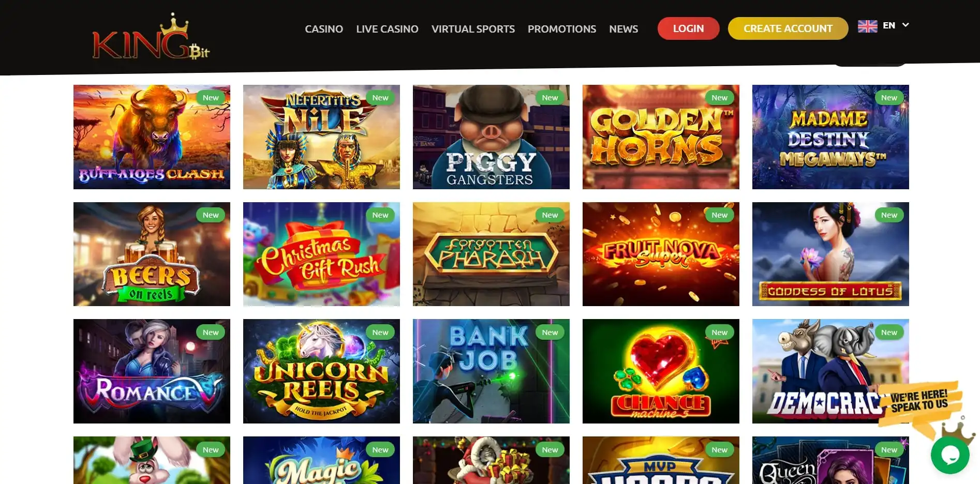Launch Beers on Reels slot

[152, 254]
